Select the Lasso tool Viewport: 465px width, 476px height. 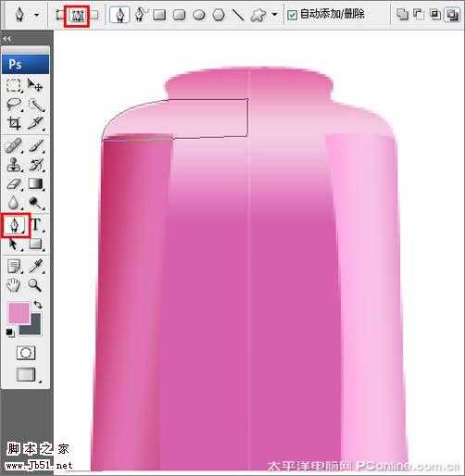[14, 105]
